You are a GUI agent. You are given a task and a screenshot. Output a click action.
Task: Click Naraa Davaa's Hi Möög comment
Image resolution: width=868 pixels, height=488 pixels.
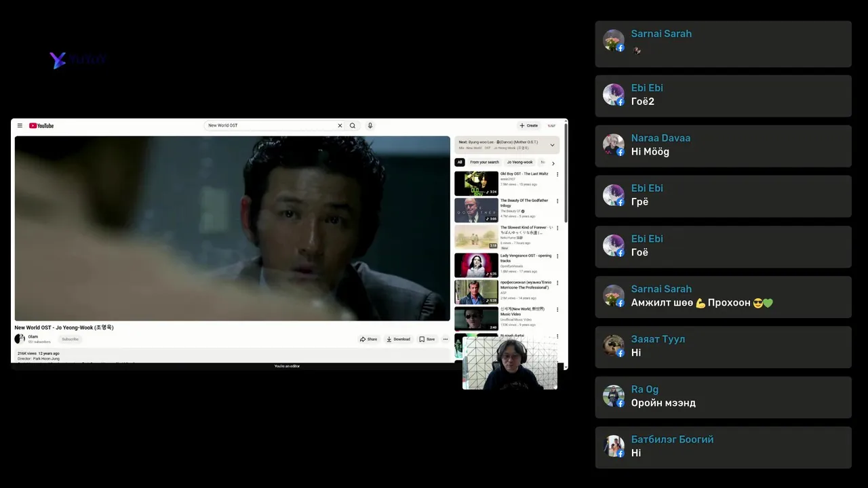tap(650, 152)
